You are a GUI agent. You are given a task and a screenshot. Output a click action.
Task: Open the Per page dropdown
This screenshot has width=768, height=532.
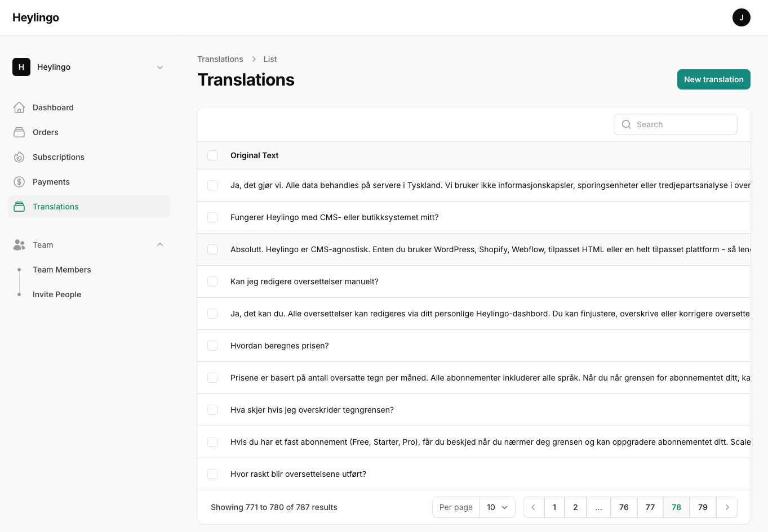[x=498, y=507]
